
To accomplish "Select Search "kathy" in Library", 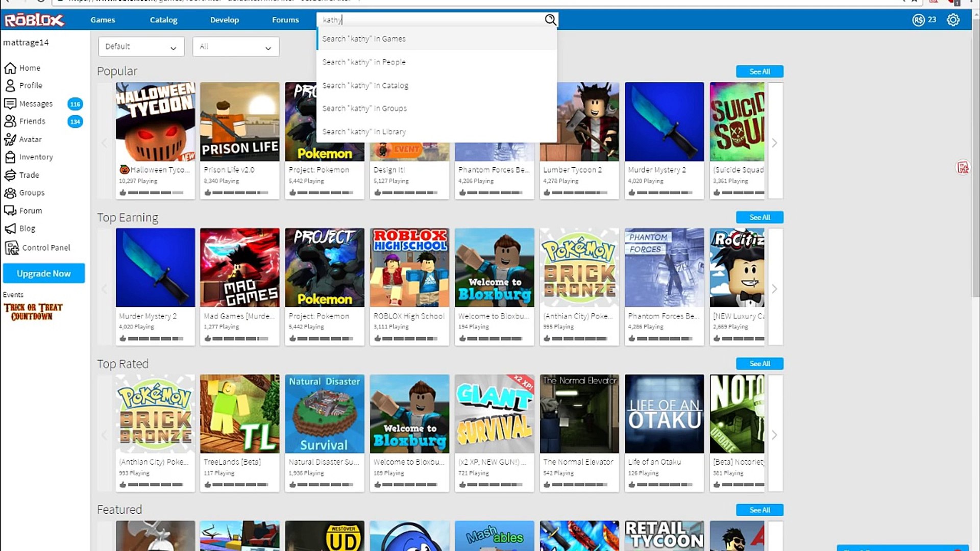I will pyautogui.click(x=436, y=132).
